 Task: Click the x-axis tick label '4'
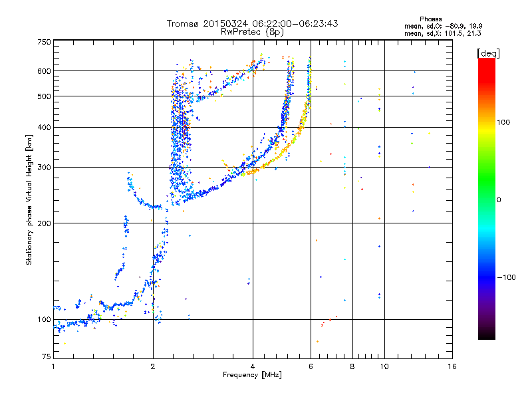point(253,366)
